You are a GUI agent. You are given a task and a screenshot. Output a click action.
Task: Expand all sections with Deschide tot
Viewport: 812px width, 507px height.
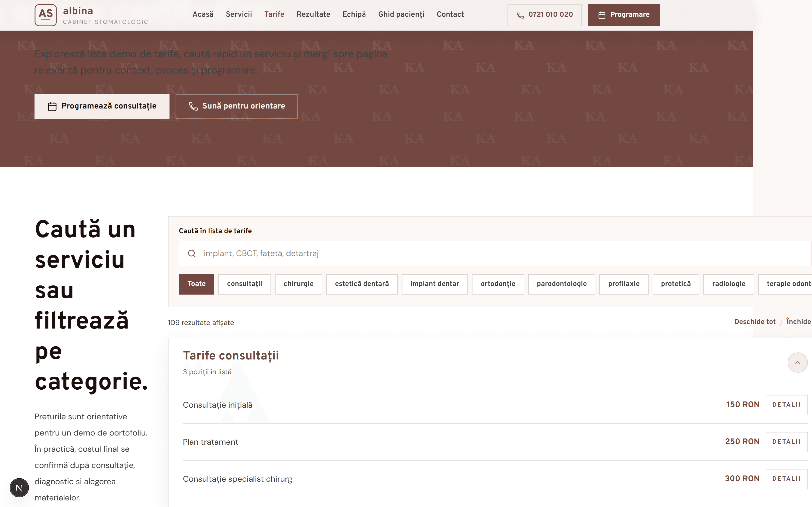755,322
